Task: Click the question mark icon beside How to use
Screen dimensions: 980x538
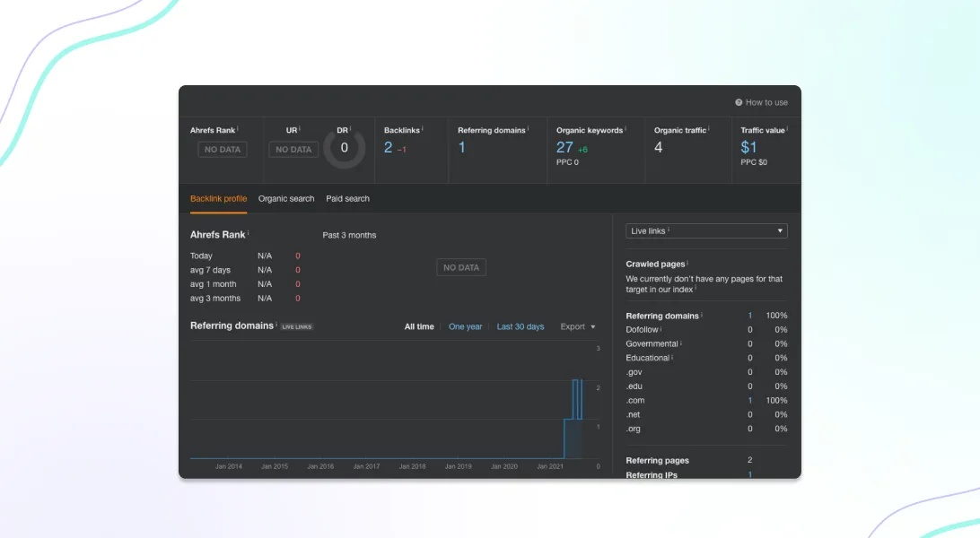Action: click(739, 102)
